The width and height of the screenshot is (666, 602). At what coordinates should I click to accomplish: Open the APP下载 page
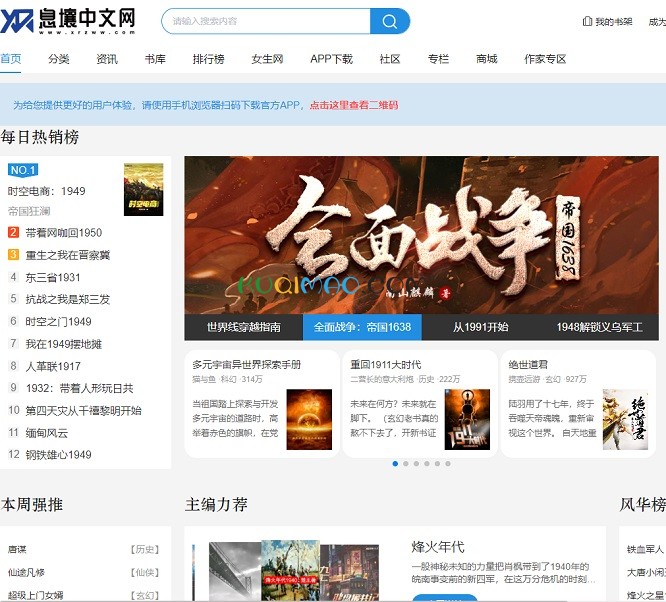(331, 59)
